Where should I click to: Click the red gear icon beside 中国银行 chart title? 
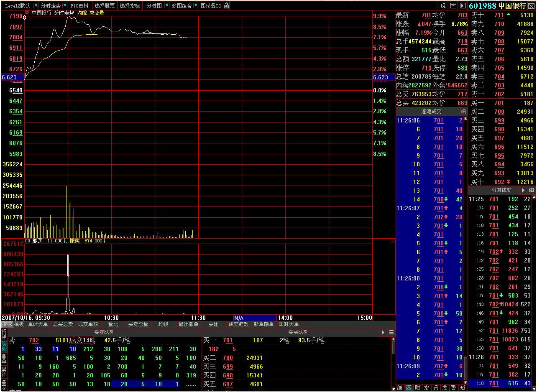pyautogui.click(x=27, y=13)
